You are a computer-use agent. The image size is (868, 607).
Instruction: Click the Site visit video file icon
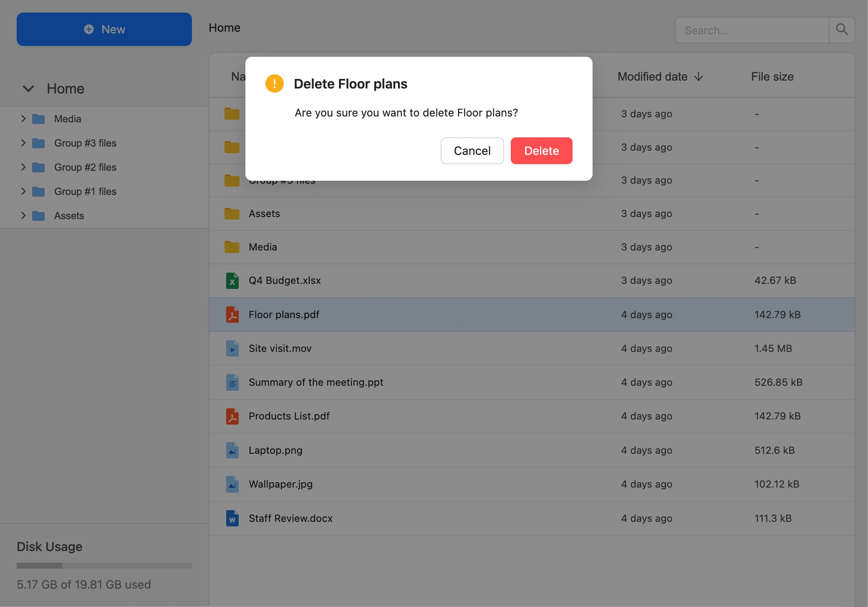click(x=232, y=349)
